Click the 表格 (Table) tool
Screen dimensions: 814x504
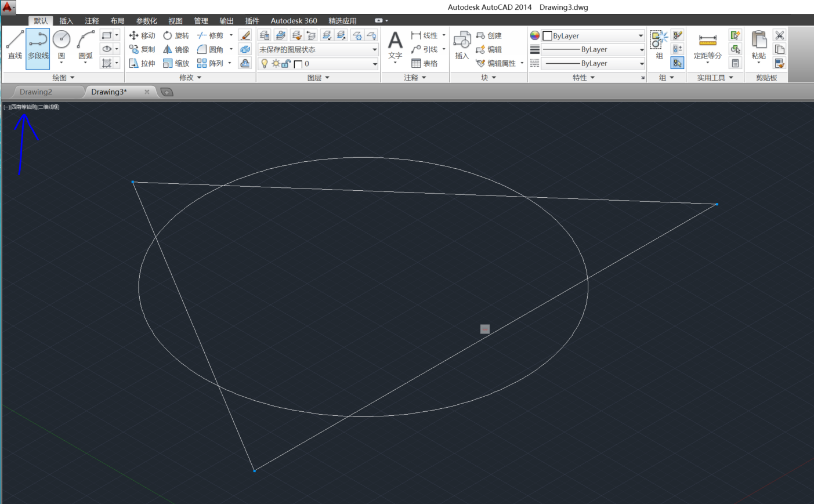(x=425, y=63)
